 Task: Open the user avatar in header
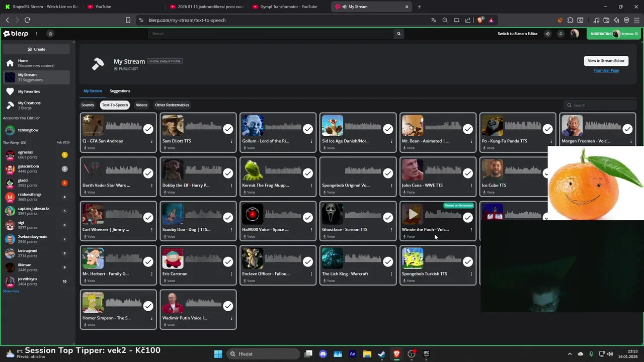pos(575,34)
